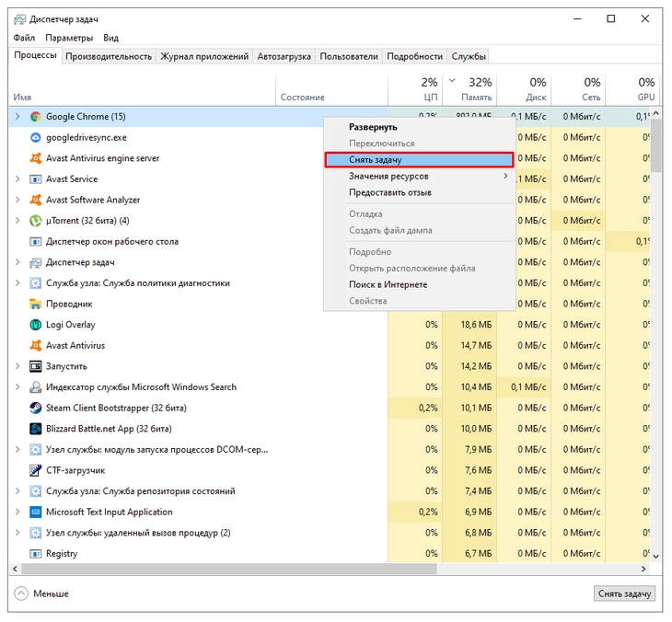Click the Logi Overlay icon
This screenshot has width=672, height=622.
pos(36,325)
